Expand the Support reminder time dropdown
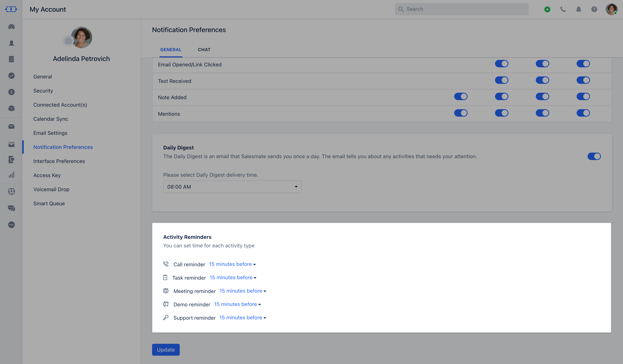The height and width of the screenshot is (364, 623). pos(243,317)
